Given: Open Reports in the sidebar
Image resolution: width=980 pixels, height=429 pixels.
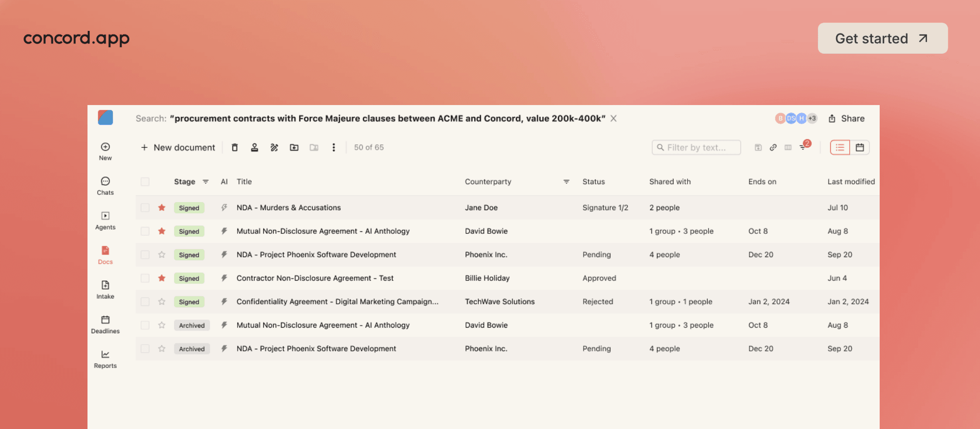Looking at the screenshot, I should pos(105,359).
